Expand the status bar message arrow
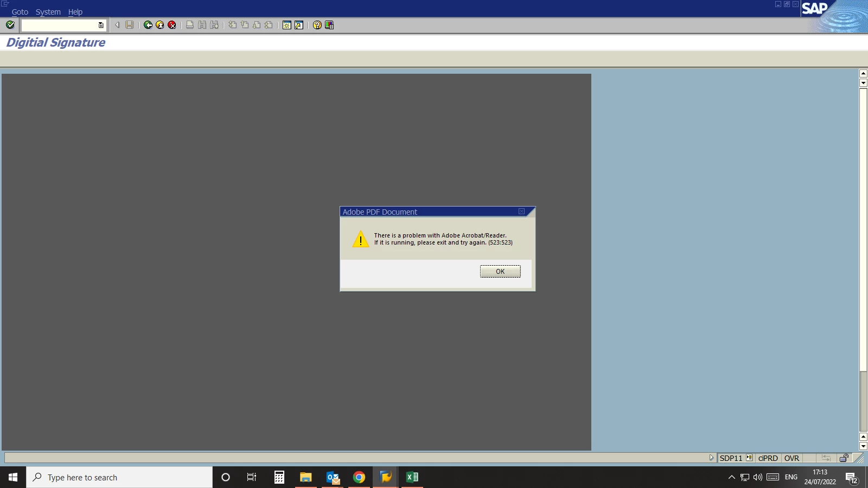868x488 pixels. tap(711, 458)
